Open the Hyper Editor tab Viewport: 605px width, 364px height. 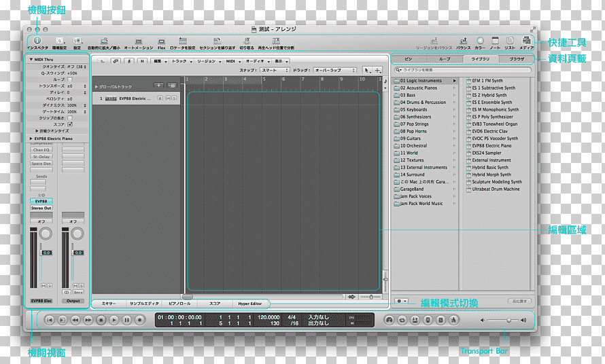[249, 304]
